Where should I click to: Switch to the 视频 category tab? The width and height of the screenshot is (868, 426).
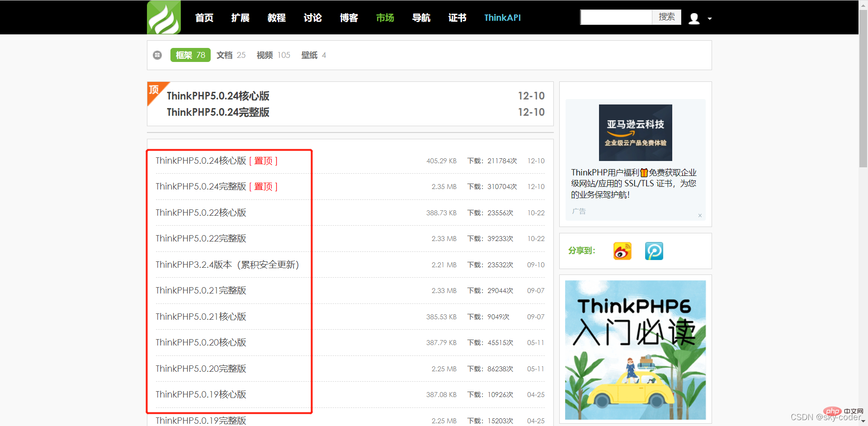(273, 55)
